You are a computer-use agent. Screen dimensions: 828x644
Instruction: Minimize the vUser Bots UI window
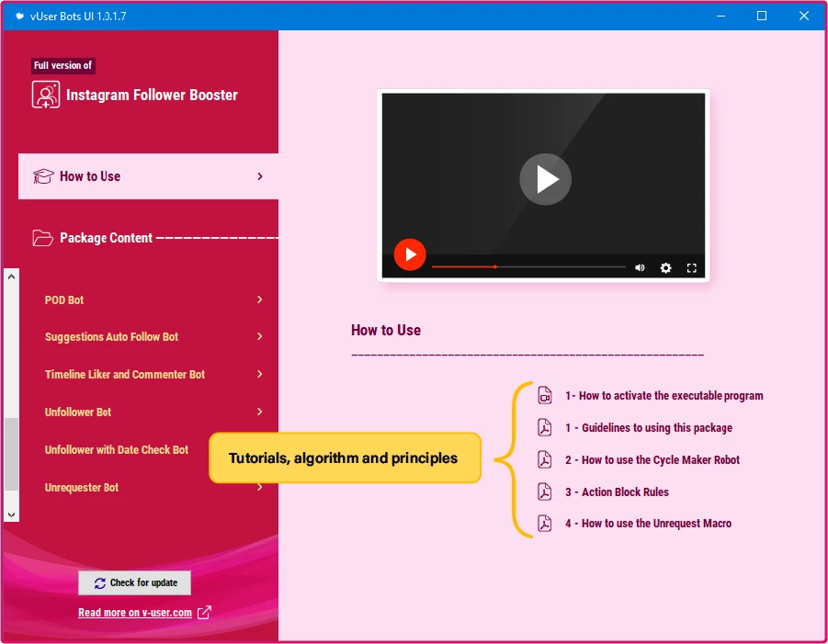tap(720, 16)
